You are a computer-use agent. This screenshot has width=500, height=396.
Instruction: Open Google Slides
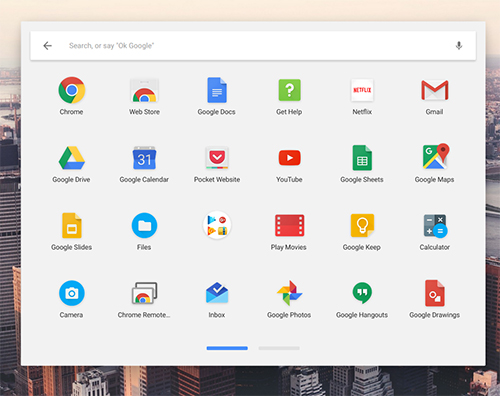[71, 226]
